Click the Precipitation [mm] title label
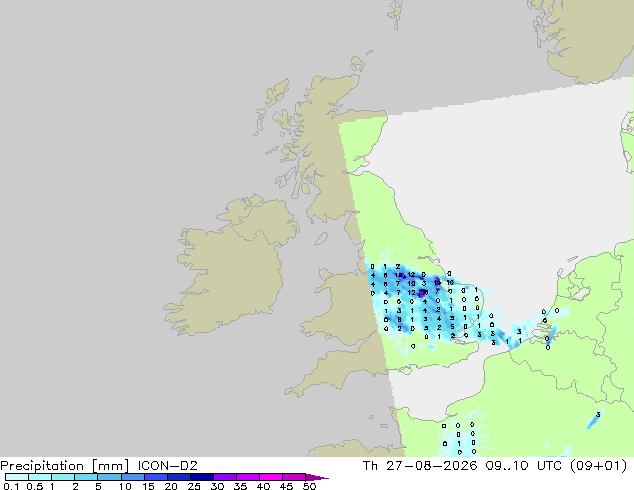 65,466
